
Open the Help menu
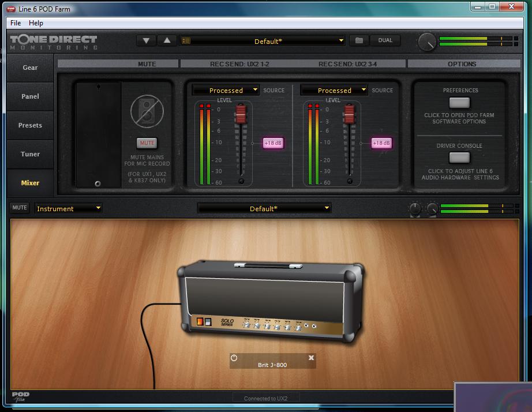coord(36,23)
